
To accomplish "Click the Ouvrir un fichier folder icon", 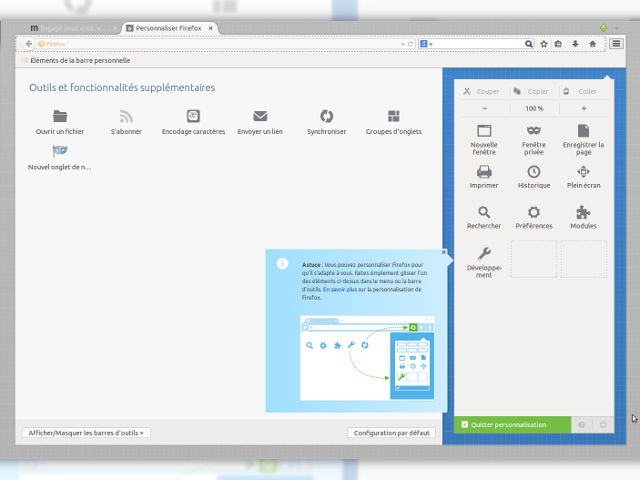I will tap(60, 116).
